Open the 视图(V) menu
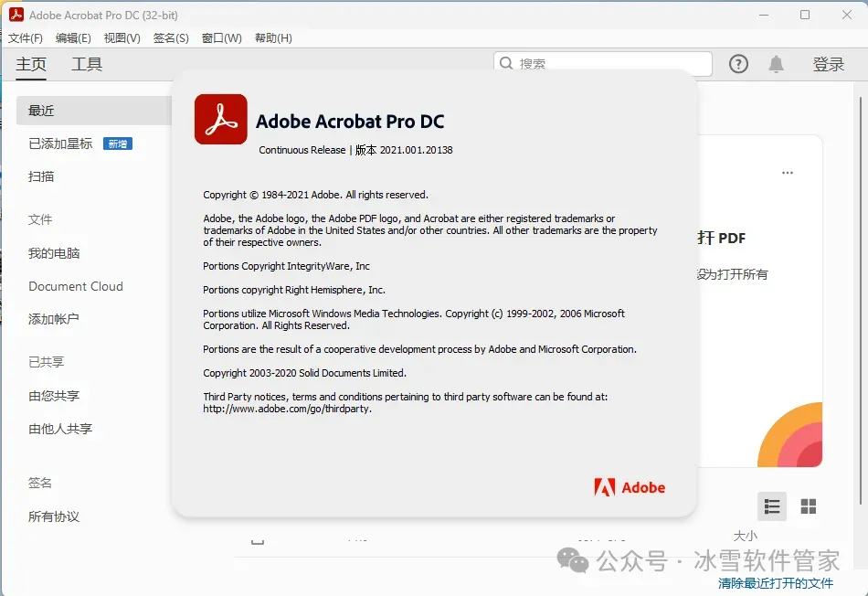This screenshot has width=868, height=596. (x=122, y=38)
